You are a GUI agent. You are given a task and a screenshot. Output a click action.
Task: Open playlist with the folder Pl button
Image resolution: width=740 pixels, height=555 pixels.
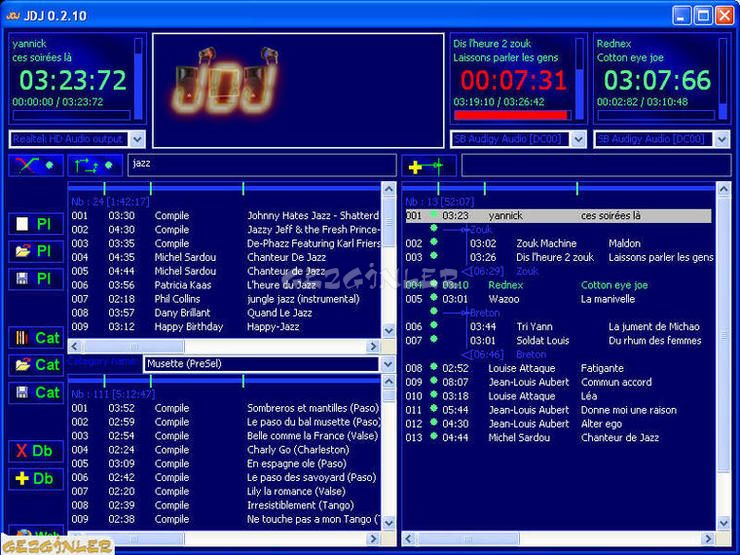click(x=35, y=251)
